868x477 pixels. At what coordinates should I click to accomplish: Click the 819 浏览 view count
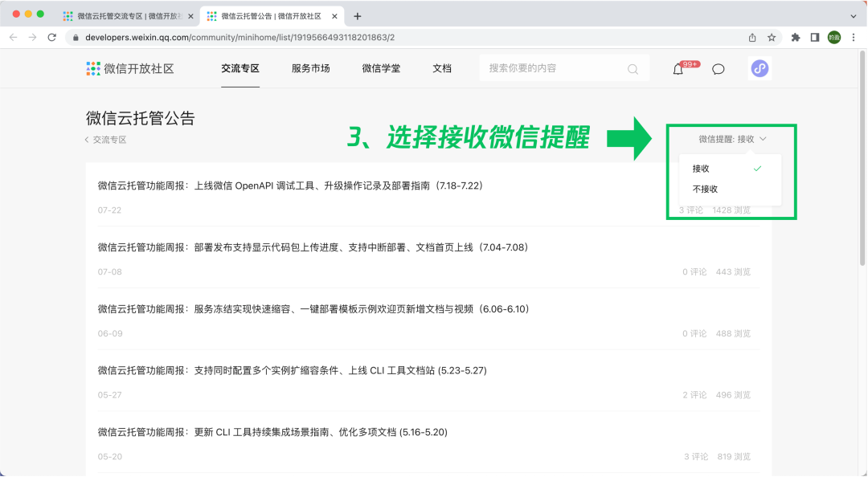pos(734,457)
